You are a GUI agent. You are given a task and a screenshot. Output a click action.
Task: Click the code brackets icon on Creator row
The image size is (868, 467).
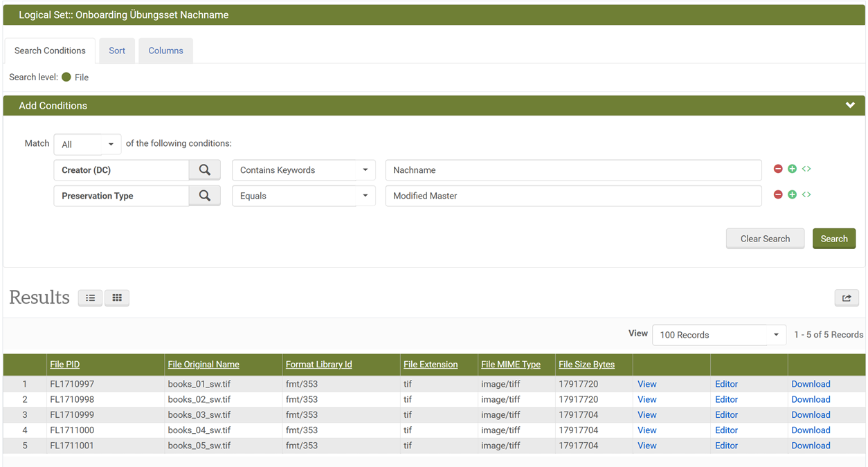pos(806,169)
